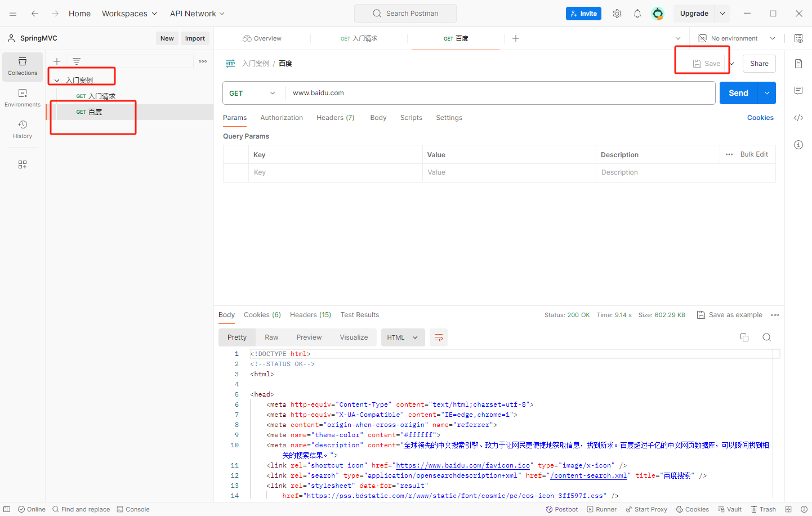Image resolution: width=812 pixels, height=516 pixels.
Task: Switch to the GET 入门请求 tab
Action: (359, 38)
